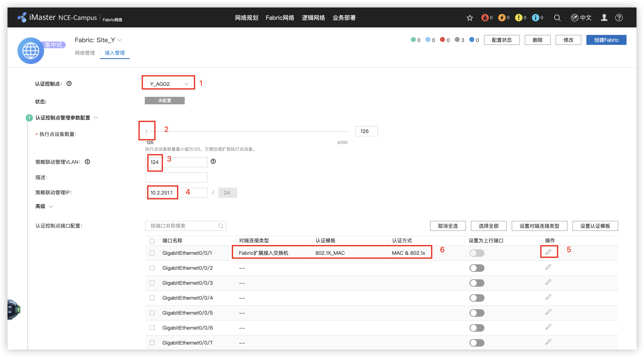Check the GigabitEthernet0/0/3 row checkbox
The width and height of the screenshot is (644, 357).
[152, 283]
